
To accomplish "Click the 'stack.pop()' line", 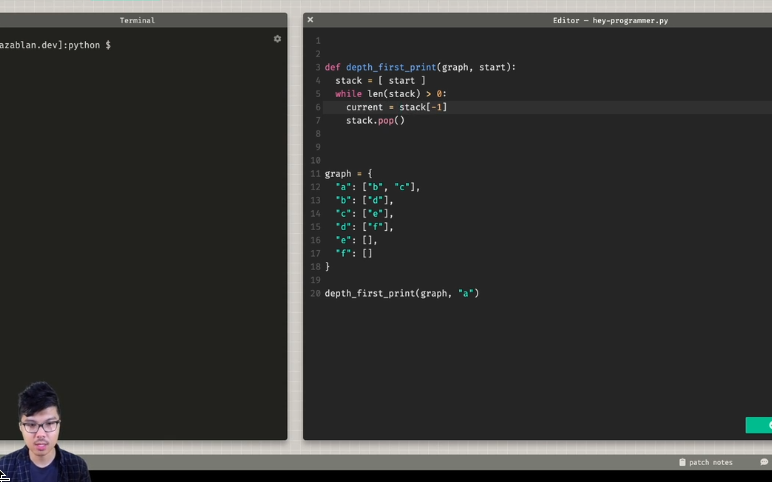I will point(375,120).
